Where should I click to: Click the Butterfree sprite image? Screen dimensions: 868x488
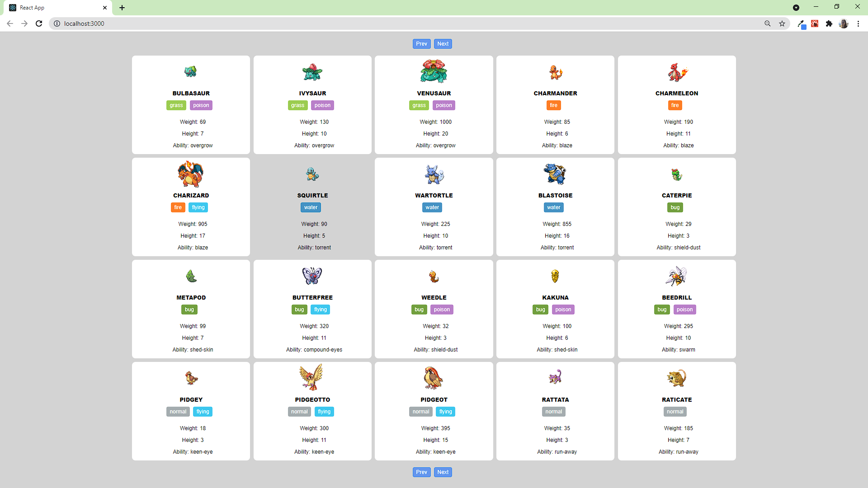312,276
